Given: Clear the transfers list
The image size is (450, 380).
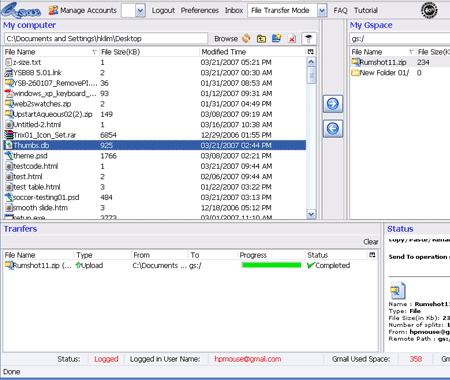Looking at the screenshot, I should pos(371,242).
